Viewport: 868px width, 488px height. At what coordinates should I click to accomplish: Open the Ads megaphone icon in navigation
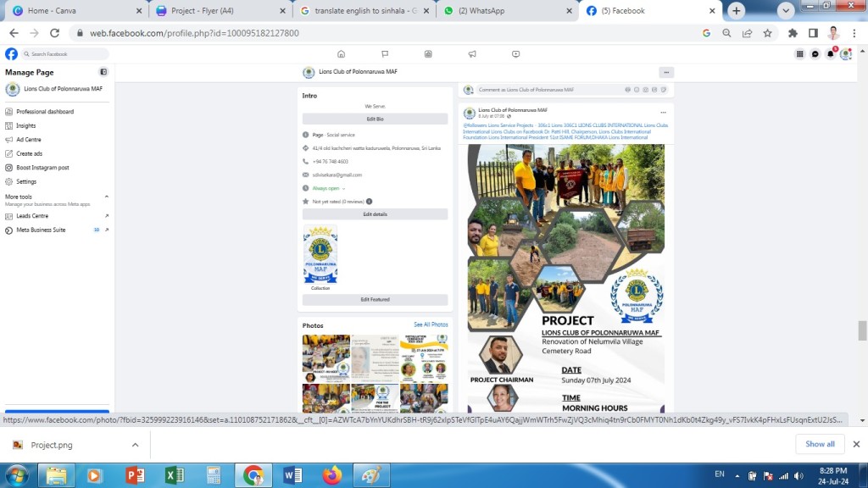[472, 53]
